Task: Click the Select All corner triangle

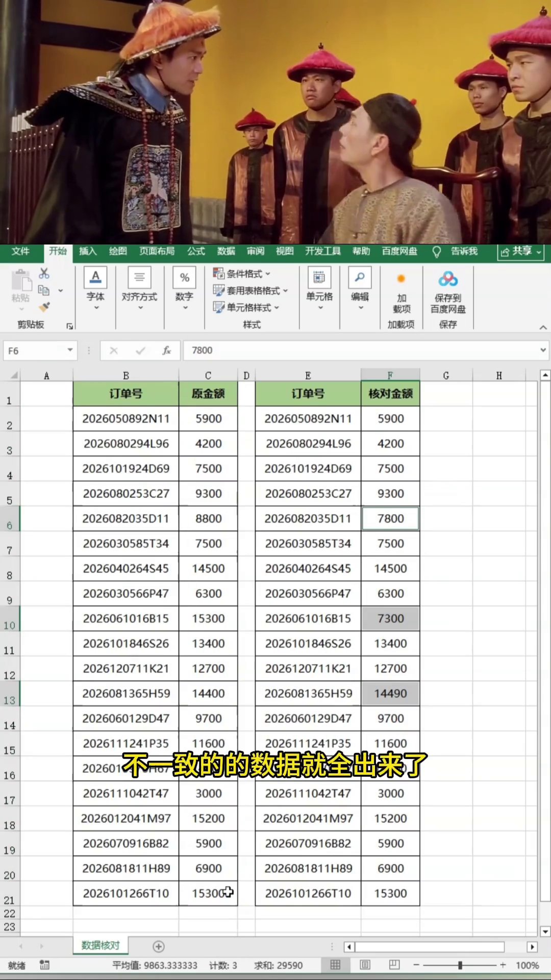Action: 14,375
